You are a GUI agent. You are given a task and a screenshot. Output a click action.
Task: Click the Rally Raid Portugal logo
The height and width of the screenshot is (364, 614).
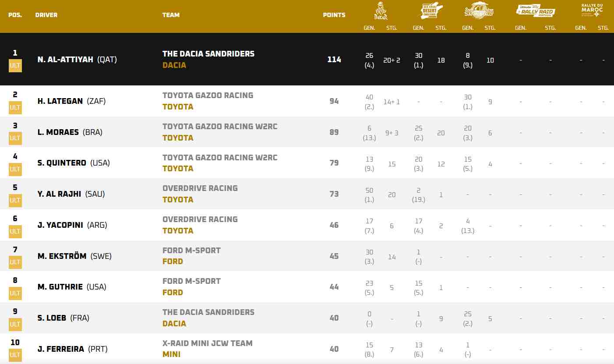[536, 11]
